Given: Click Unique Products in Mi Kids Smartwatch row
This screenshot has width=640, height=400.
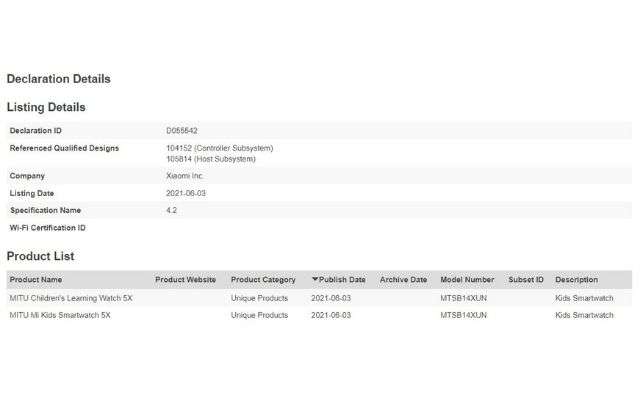Looking at the screenshot, I should pos(259,315).
